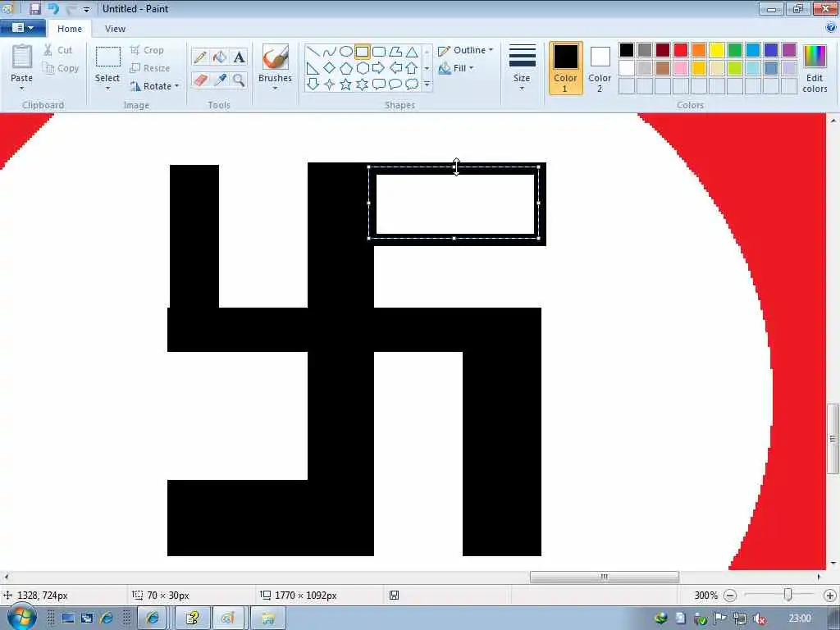Viewport: 840px width, 630px height.
Task: Pick the yellow color swatch
Action: click(717, 50)
